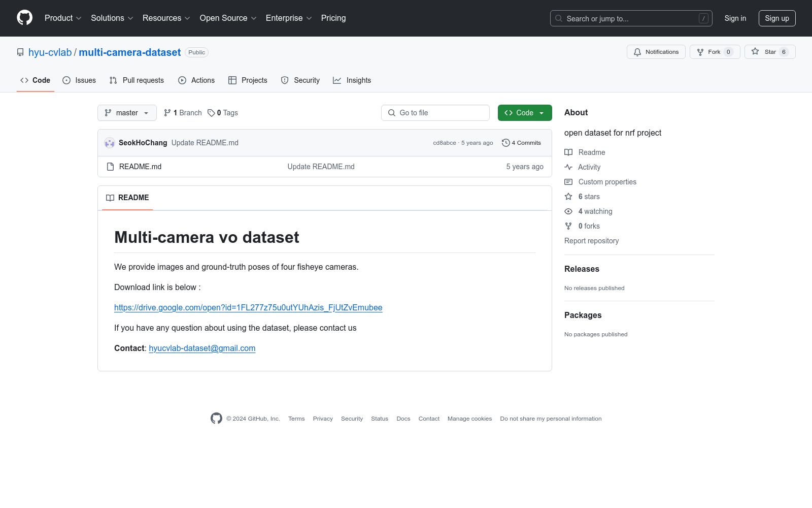
Task: Expand the Open Source menu
Action: [228, 18]
